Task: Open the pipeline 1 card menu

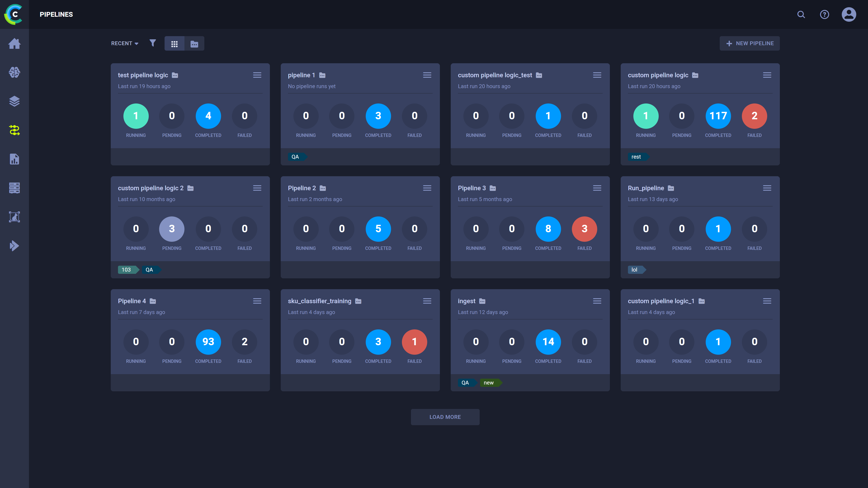Action: pos(427,75)
